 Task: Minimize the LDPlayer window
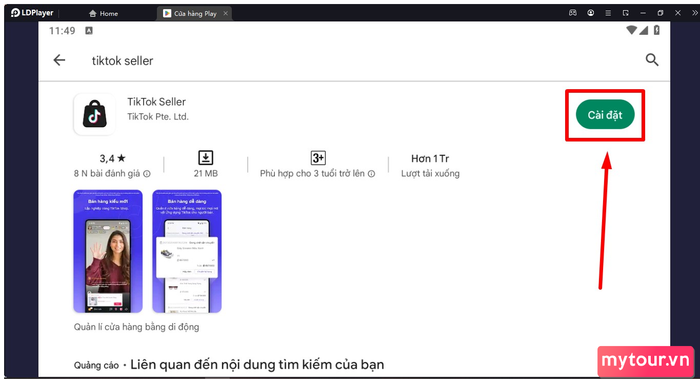pos(643,13)
